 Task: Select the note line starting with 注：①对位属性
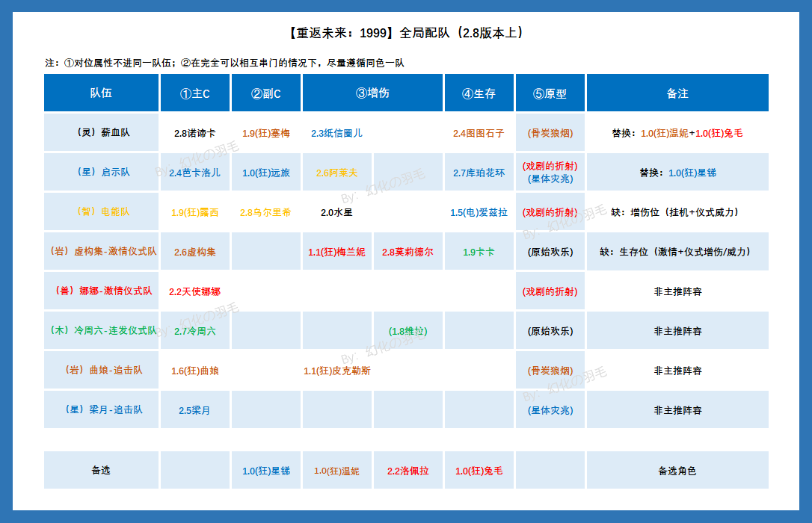[224, 63]
